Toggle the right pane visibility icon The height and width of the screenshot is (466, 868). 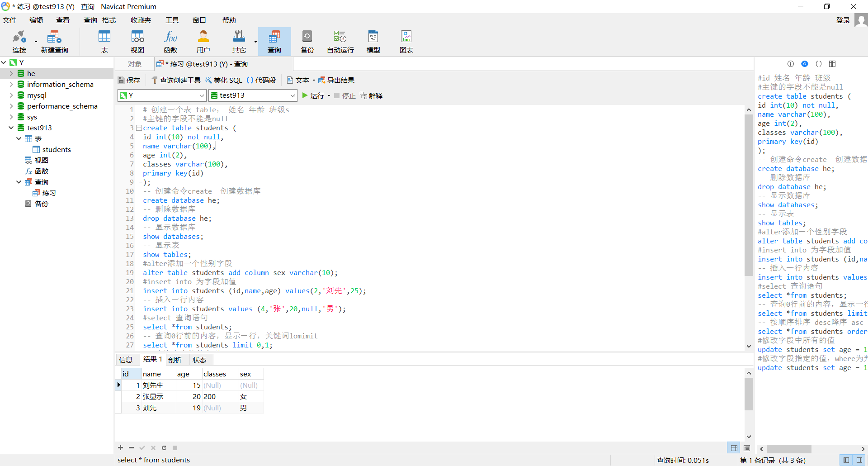point(859,460)
